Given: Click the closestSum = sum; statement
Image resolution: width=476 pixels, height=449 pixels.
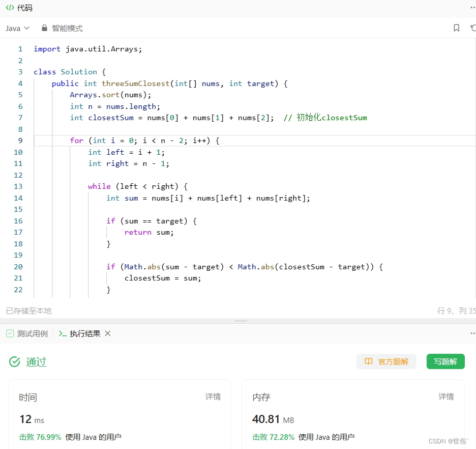Looking at the screenshot, I should click(163, 278).
